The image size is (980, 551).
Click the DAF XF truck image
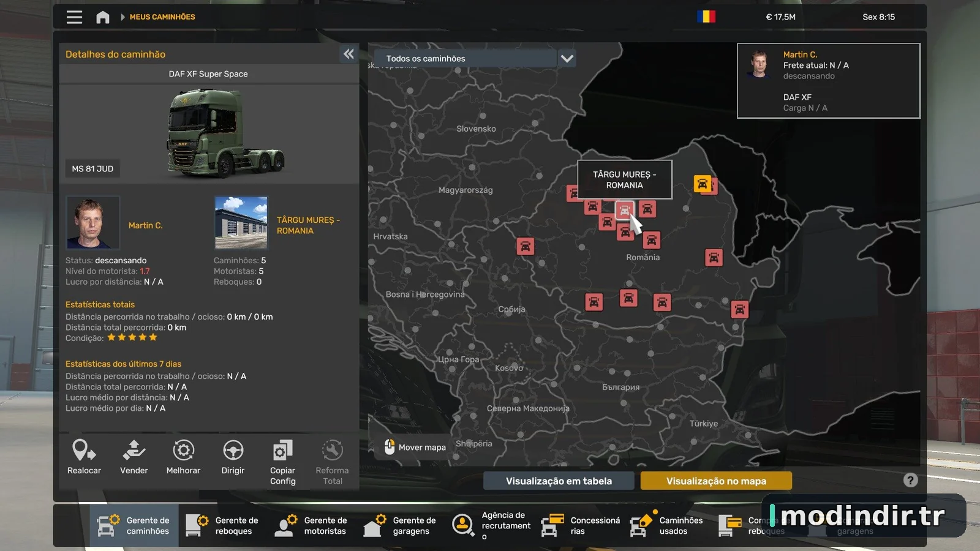click(x=225, y=133)
